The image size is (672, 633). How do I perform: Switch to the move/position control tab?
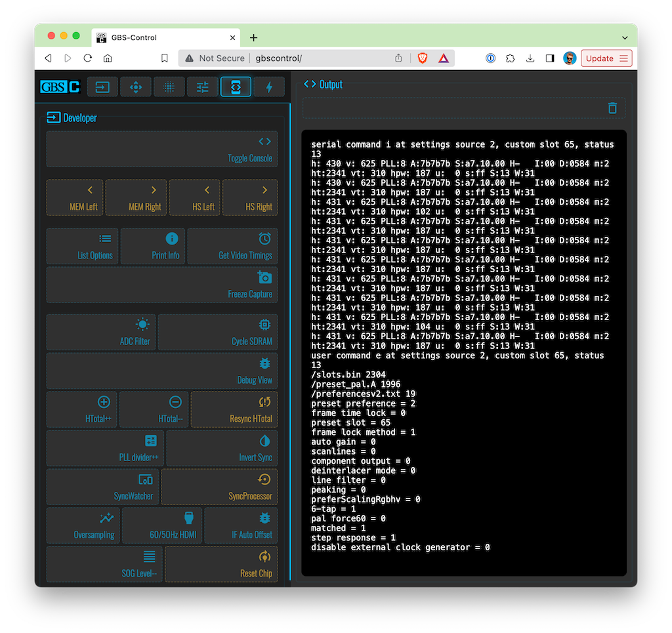tap(136, 87)
